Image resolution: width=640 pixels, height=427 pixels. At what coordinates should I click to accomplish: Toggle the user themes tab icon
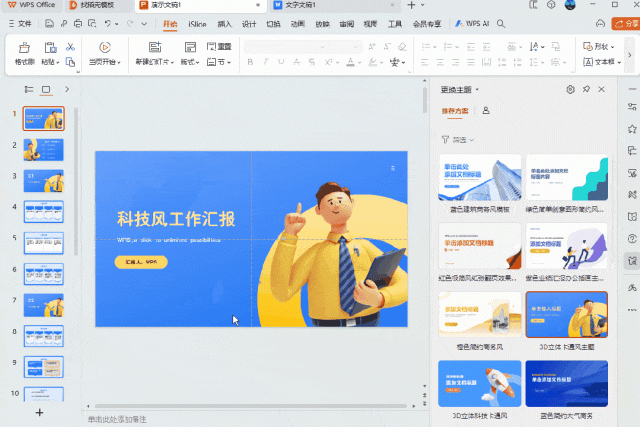pyautogui.click(x=486, y=111)
